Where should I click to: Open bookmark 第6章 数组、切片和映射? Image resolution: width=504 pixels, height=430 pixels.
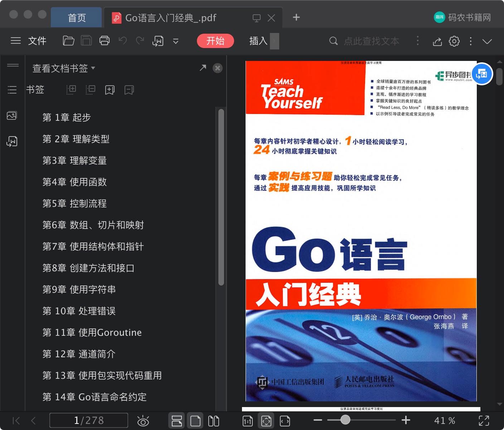point(93,225)
